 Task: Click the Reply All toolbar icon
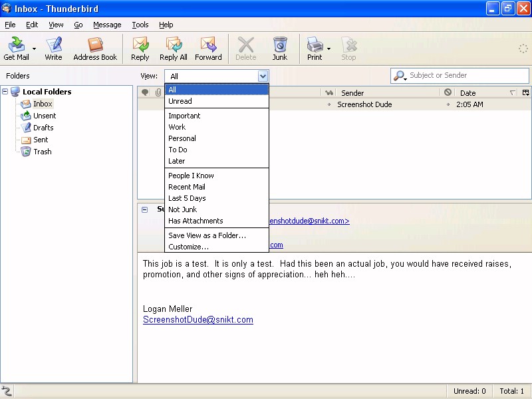174,49
